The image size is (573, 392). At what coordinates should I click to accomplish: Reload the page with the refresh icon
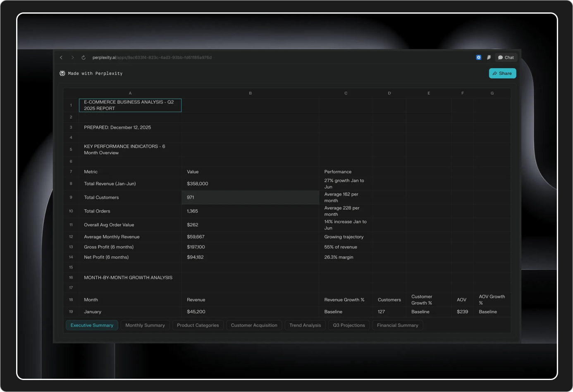(x=84, y=57)
